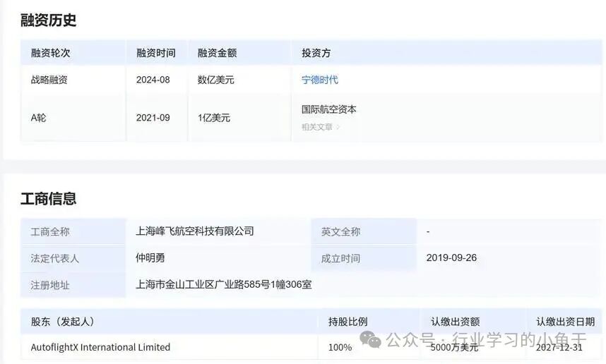Click the 融资轮次 column header
Image resolution: width=606 pixels, height=364 pixels.
tap(51, 53)
